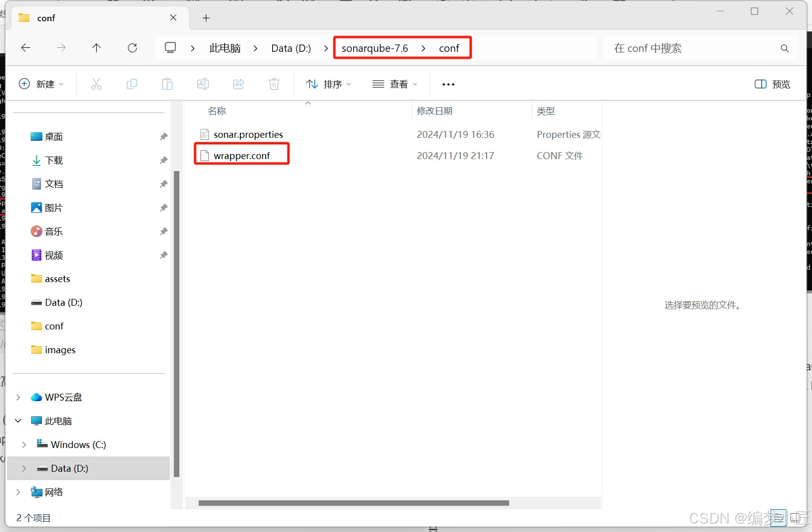Expand the 网络 tree node

[x=18, y=492]
